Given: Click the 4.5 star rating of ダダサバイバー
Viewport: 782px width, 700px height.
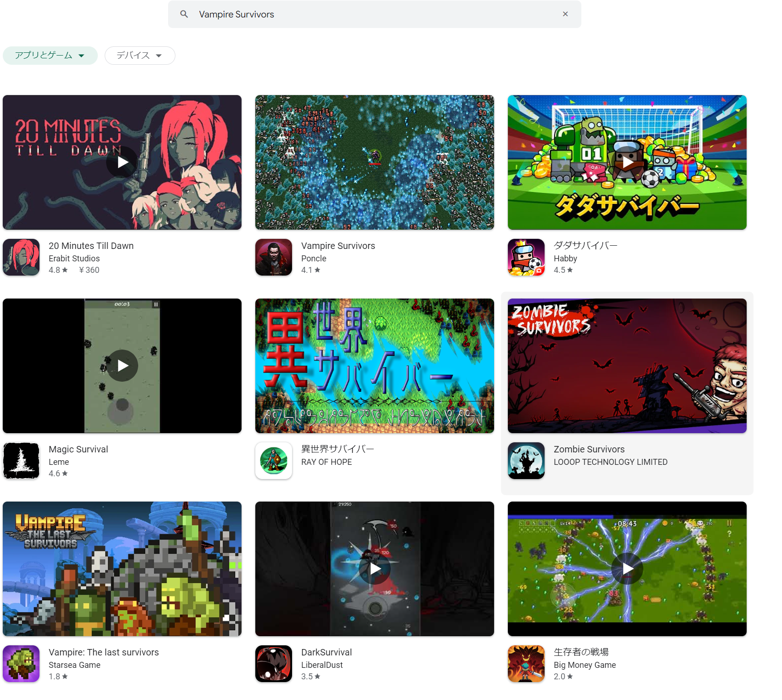Looking at the screenshot, I should point(563,270).
